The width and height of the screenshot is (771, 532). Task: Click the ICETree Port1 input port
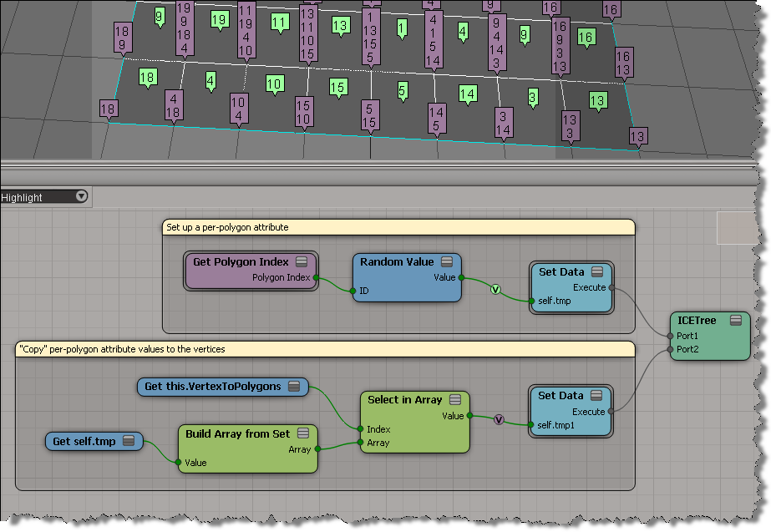[671, 336]
